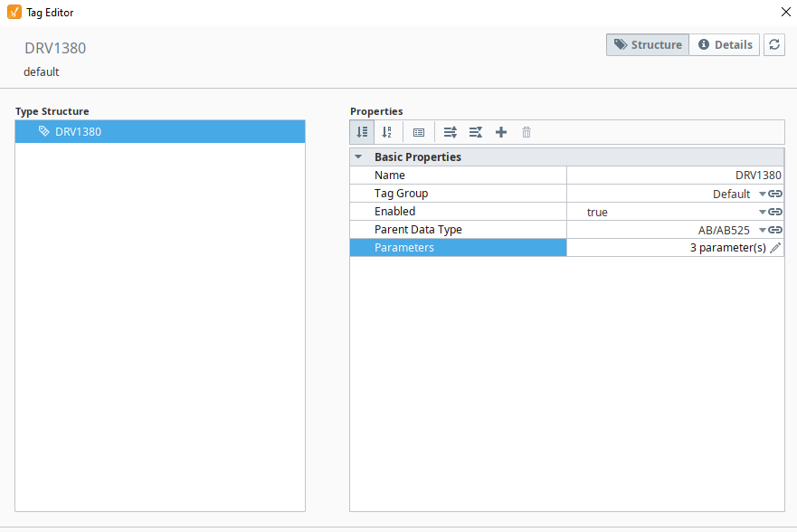Viewport: 797px width, 532px height.
Task: Expand all property categories icon
Action: [450, 133]
